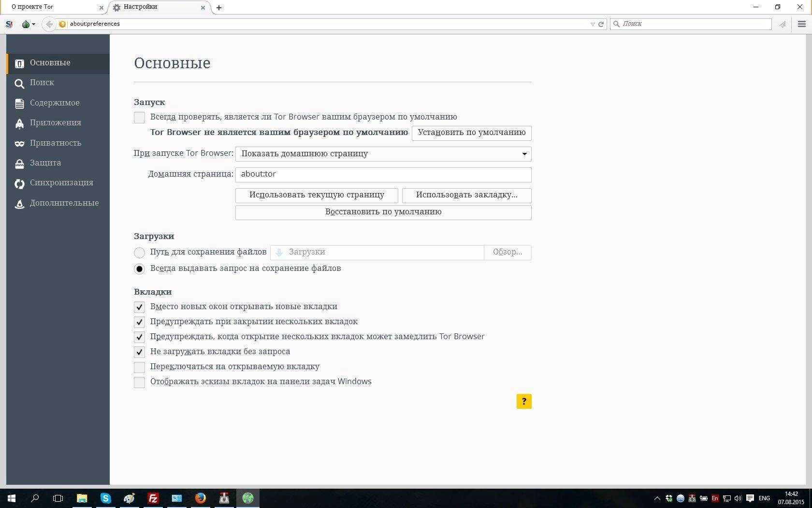Click the 'Обзор...' browse button
Image resolution: width=812 pixels, height=508 pixels.
pyautogui.click(x=507, y=253)
